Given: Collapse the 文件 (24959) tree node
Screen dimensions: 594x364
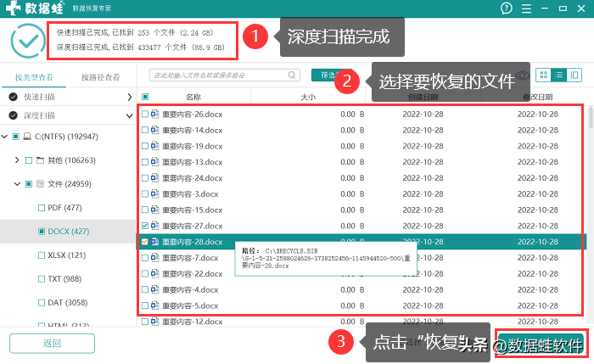Looking at the screenshot, I should 17,184.
